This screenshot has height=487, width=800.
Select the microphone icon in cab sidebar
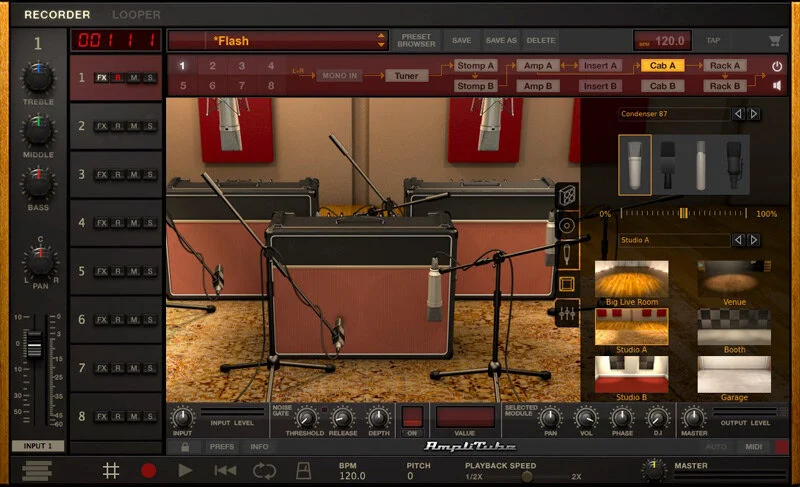(567, 254)
